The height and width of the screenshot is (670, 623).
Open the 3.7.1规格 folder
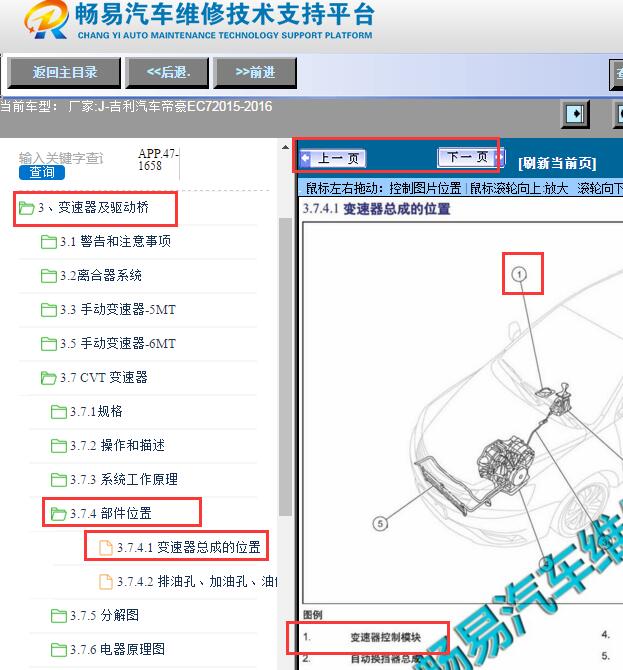pyautogui.click(x=97, y=411)
